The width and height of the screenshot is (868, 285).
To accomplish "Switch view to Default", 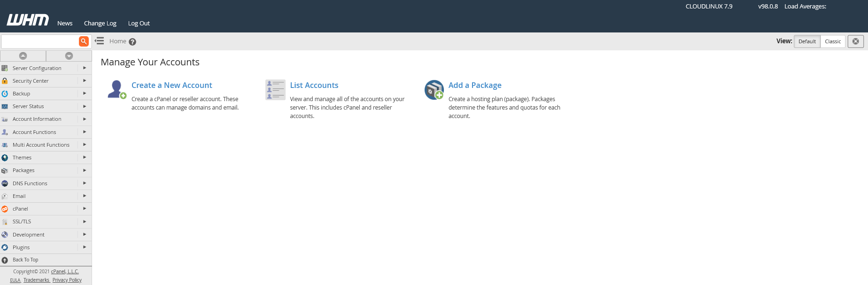I will (807, 41).
